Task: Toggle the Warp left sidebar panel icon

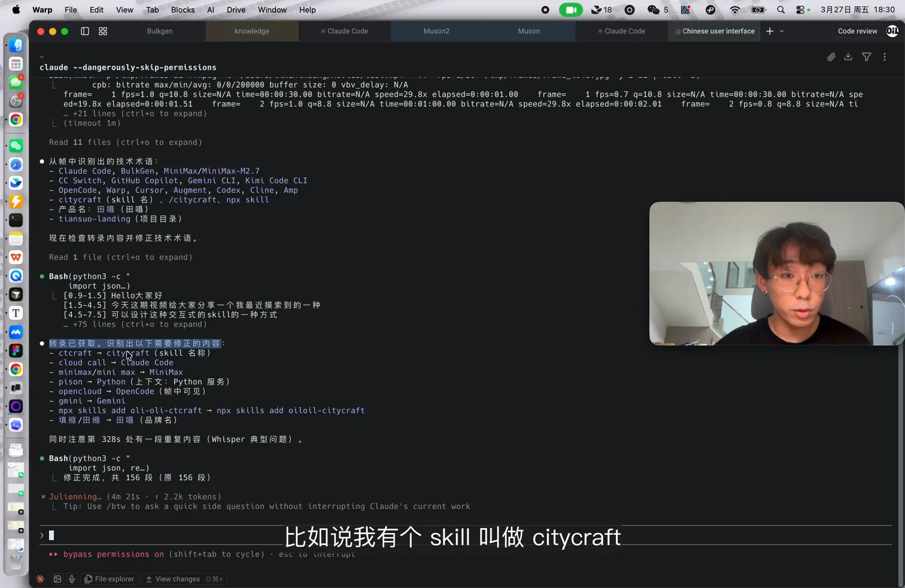Action: (x=85, y=31)
